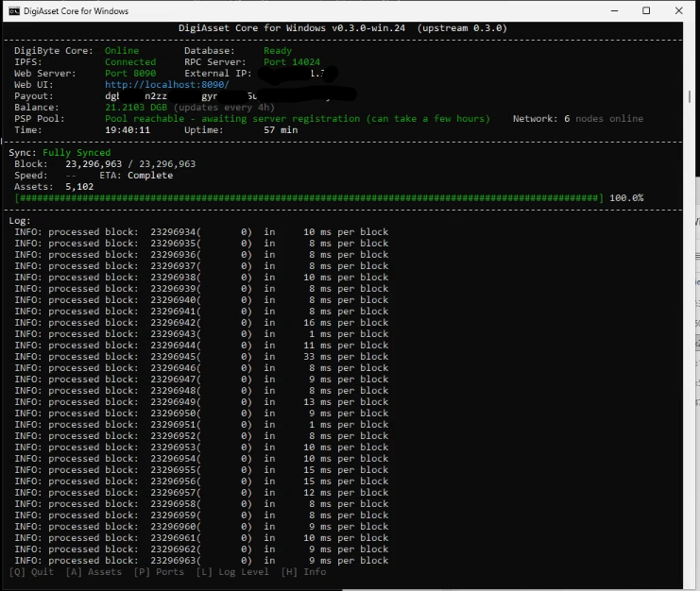Click the log line for block 23296951
Viewport: 700px width, 591px height.
click(201, 425)
